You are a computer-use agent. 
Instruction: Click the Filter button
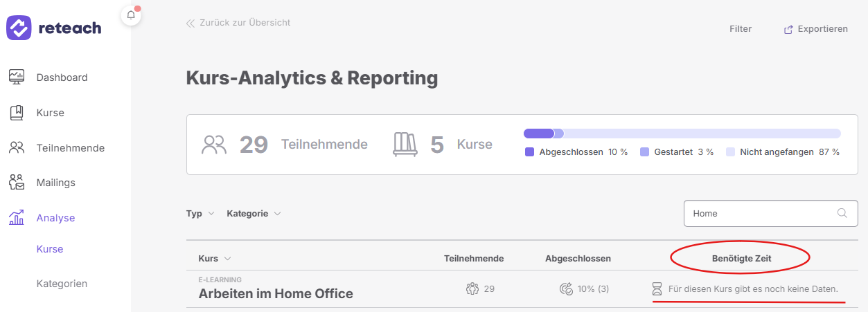741,29
